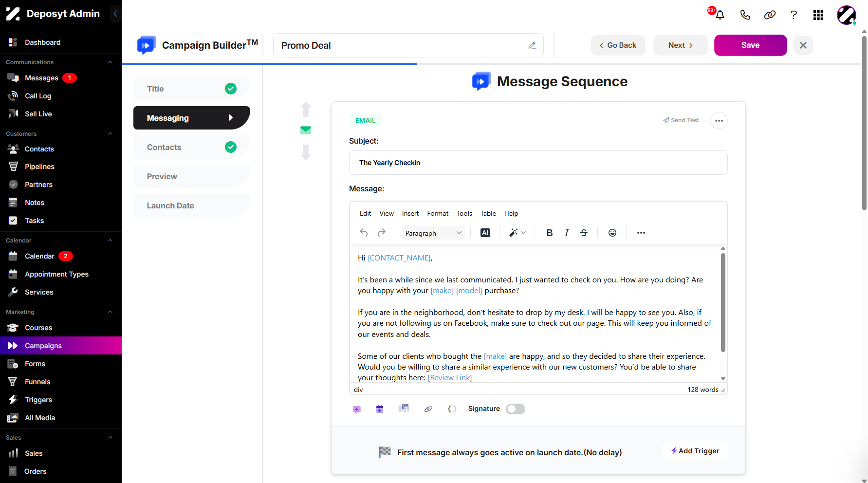868x483 pixels.
Task: Click the link chain icon in header
Action: pyautogui.click(x=770, y=15)
